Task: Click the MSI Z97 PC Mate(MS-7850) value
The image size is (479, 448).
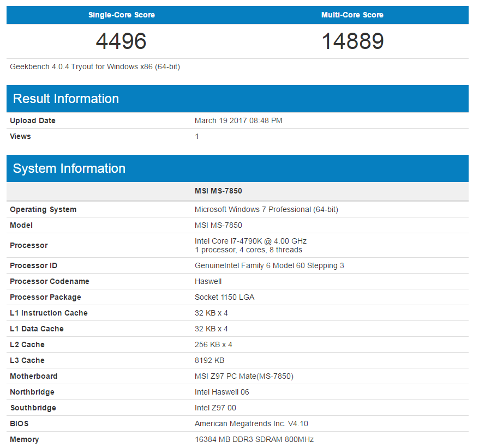Action: [x=244, y=376]
